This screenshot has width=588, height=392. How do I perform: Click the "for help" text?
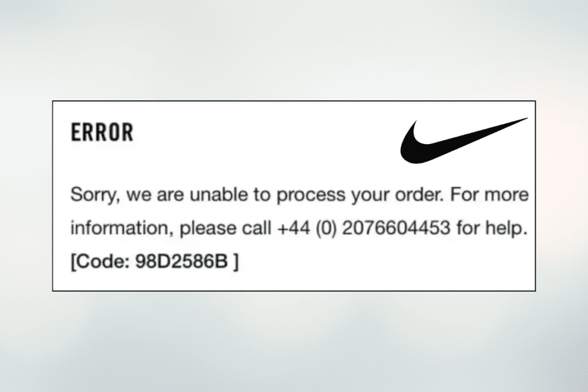coord(492,228)
